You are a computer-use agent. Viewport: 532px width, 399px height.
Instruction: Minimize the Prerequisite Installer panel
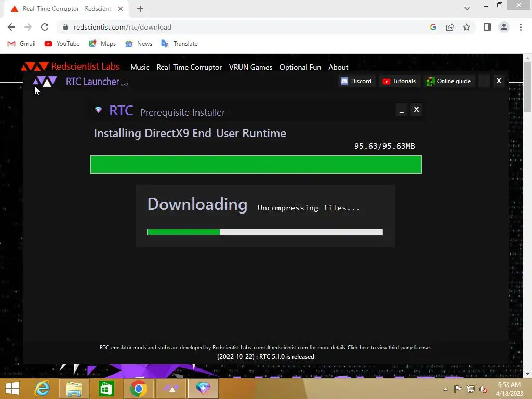tap(402, 110)
